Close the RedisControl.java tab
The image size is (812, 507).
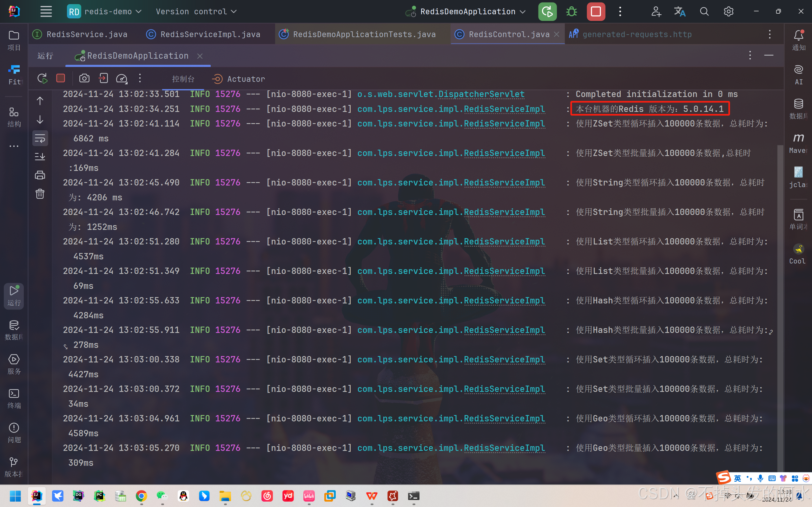click(x=557, y=34)
